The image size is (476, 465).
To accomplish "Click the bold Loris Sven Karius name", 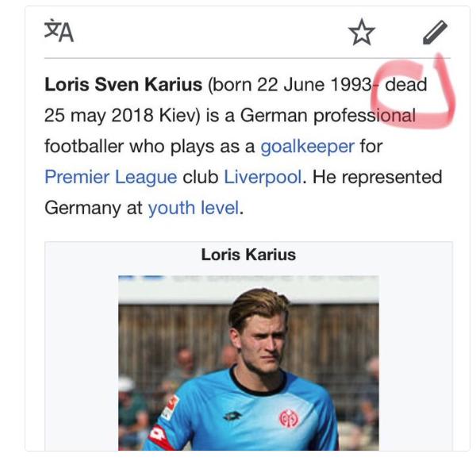I will pyautogui.click(x=122, y=85).
